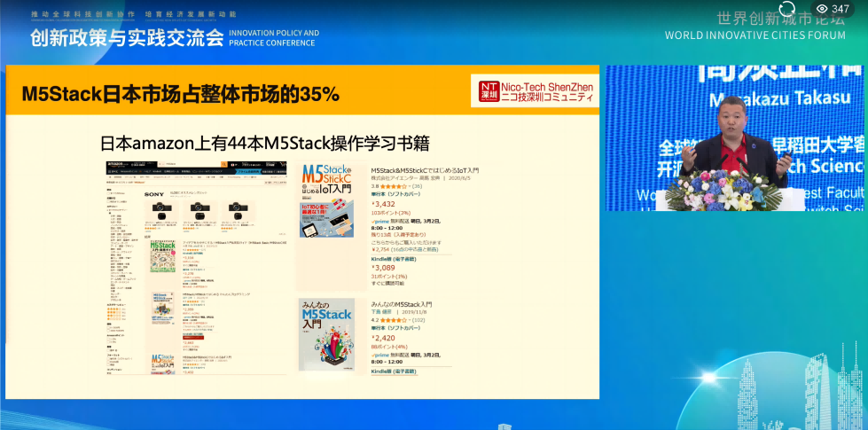Click the eye viewer count badge showing 347
The image size is (868, 430).
pyautogui.click(x=833, y=9)
